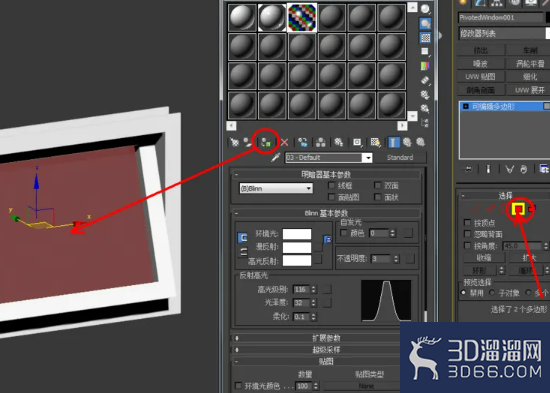Check 颜色 self-illumination color checkbox
This screenshot has height=393, width=550.
pyautogui.click(x=344, y=233)
